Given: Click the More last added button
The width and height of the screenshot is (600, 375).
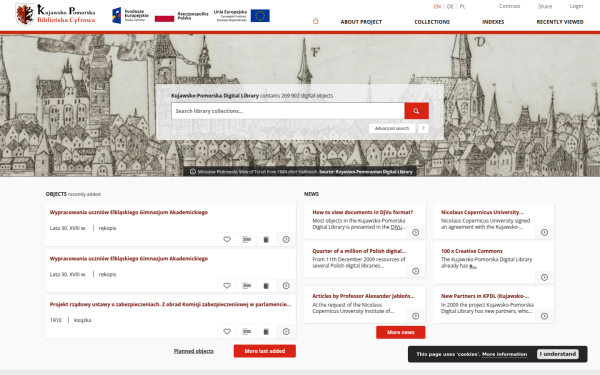Looking at the screenshot, I should [x=264, y=351].
